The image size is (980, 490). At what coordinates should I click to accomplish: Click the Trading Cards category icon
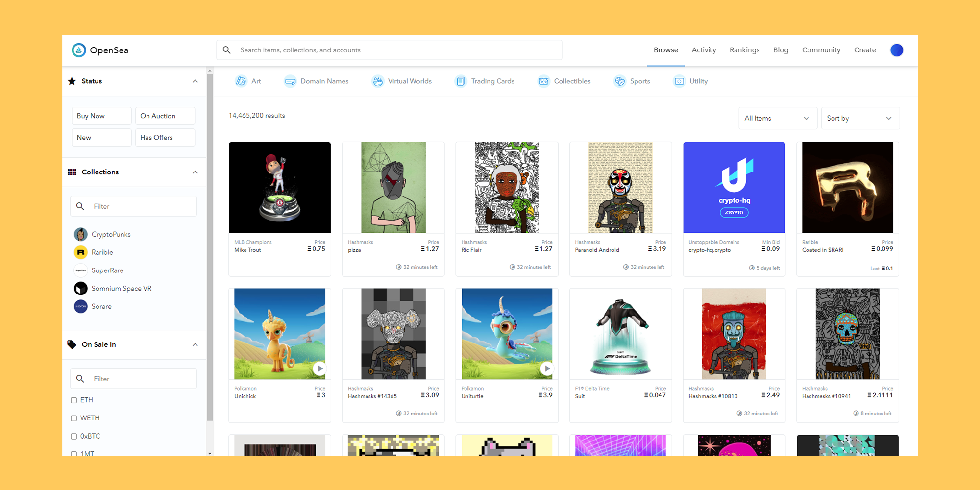click(x=461, y=81)
